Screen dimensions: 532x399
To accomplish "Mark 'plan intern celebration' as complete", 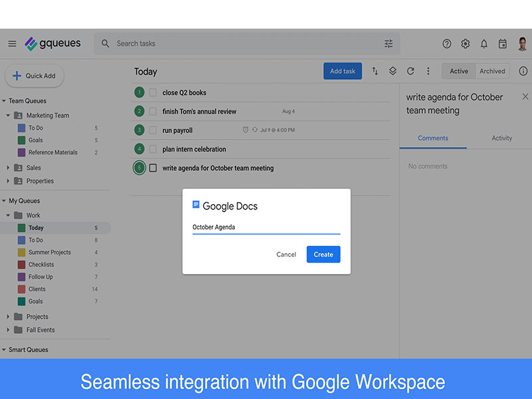I will click(153, 149).
